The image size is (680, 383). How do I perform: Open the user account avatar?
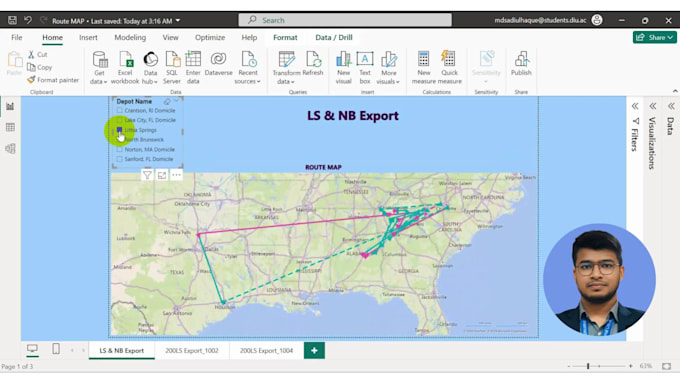[597, 20]
